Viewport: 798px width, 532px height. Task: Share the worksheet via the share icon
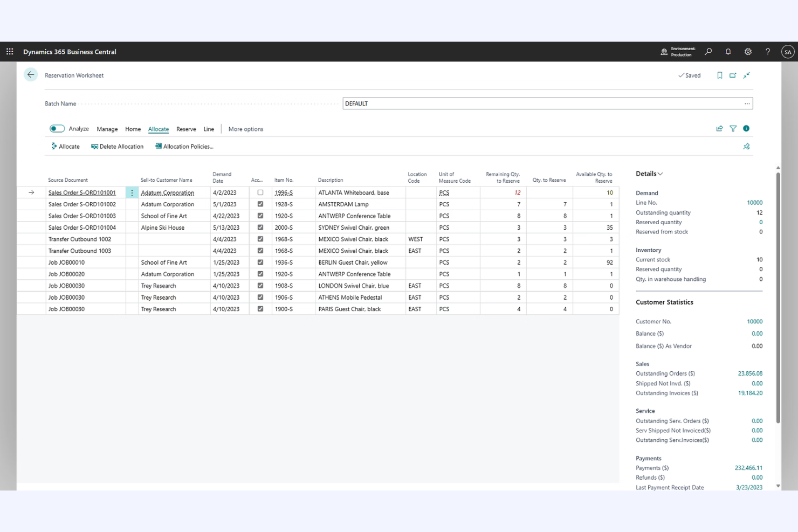click(x=719, y=128)
